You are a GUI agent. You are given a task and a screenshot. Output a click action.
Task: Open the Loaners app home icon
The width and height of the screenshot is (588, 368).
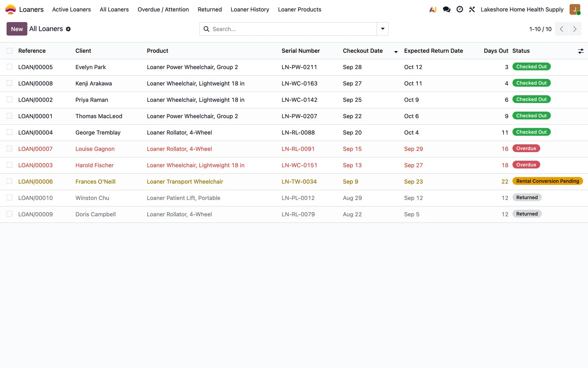[11, 9]
